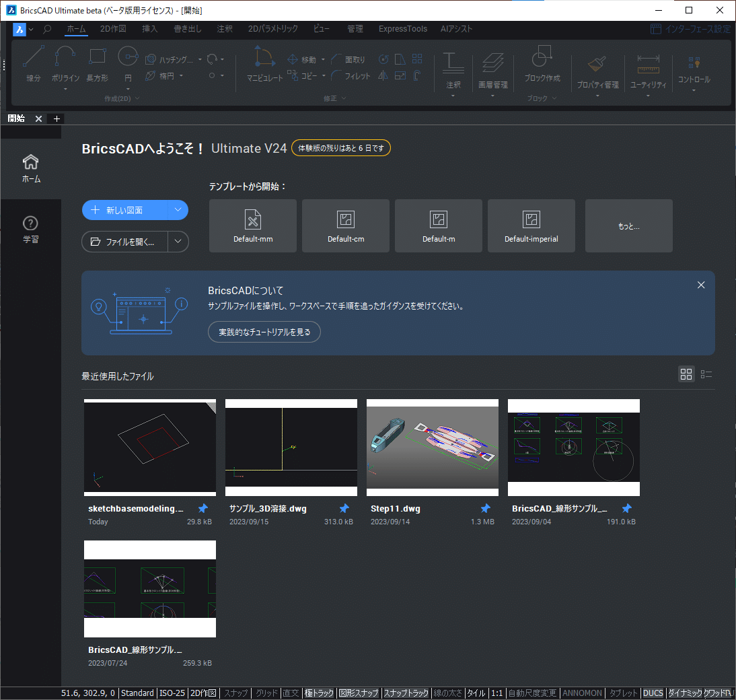This screenshot has width=736, height=700.
Task: Open the Step11.dwg recent file thumbnail
Action: point(432,446)
